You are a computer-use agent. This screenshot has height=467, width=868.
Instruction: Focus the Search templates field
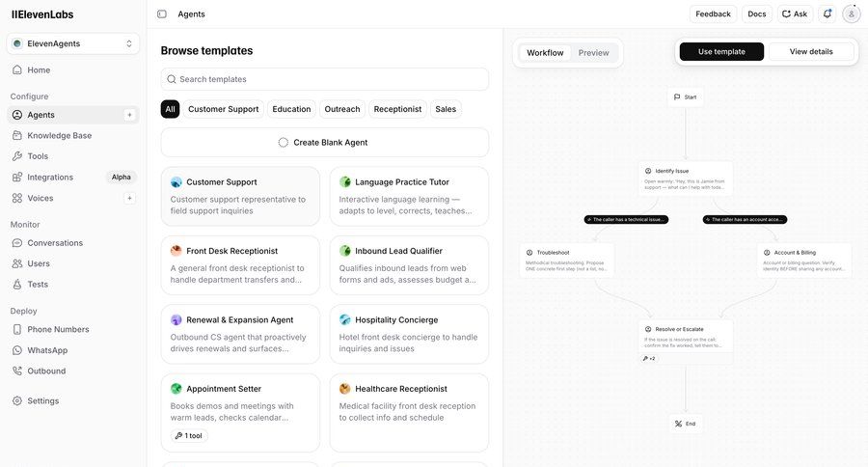pos(324,79)
